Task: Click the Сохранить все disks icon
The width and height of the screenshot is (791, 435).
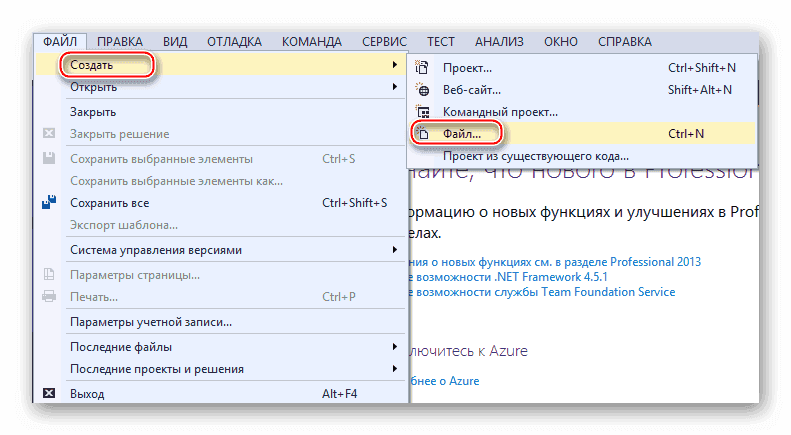Action: pyautogui.click(x=49, y=203)
